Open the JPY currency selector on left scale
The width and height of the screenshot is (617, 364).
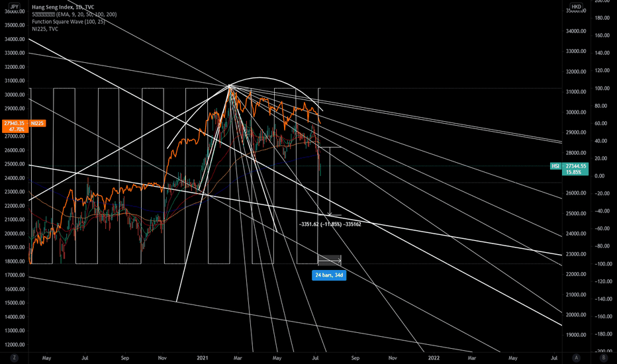[15, 7]
